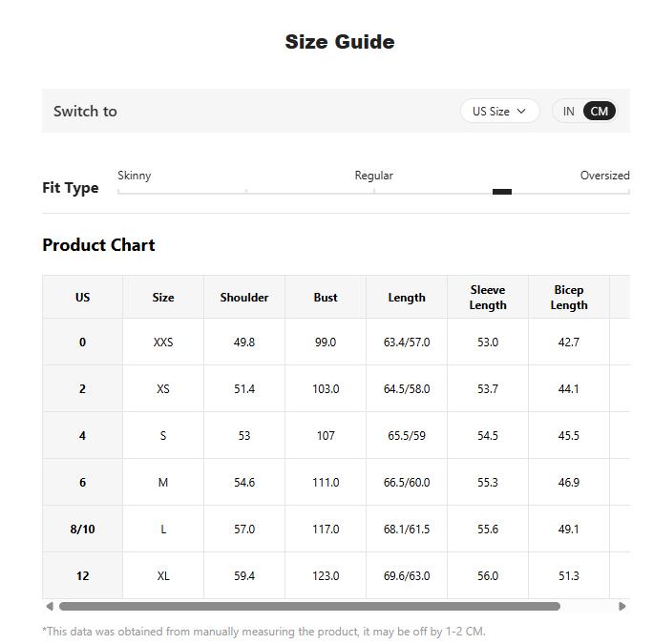Viewport: 653px width, 644px height.
Task: Click the right scroll arrow under the table
Action: tap(622, 606)
